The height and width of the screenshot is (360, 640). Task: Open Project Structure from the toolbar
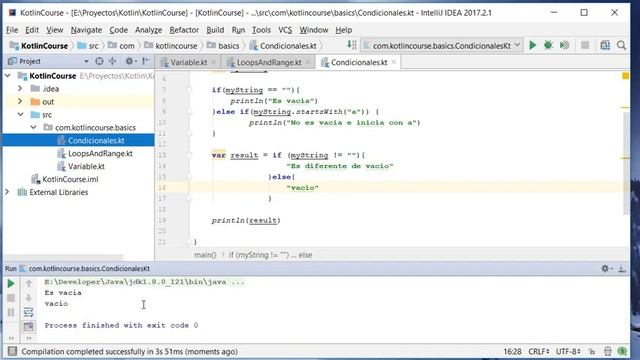click(605, 45)
